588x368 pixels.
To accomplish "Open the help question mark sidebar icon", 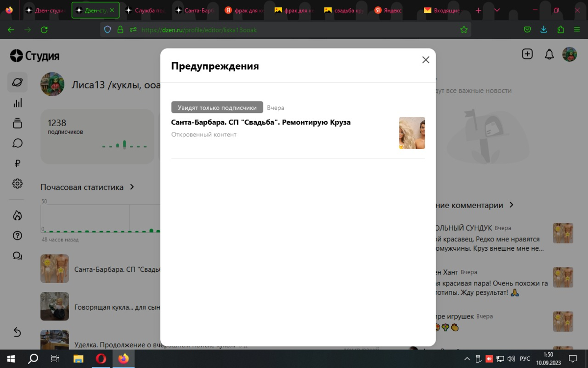I will [x=17, y=236].
